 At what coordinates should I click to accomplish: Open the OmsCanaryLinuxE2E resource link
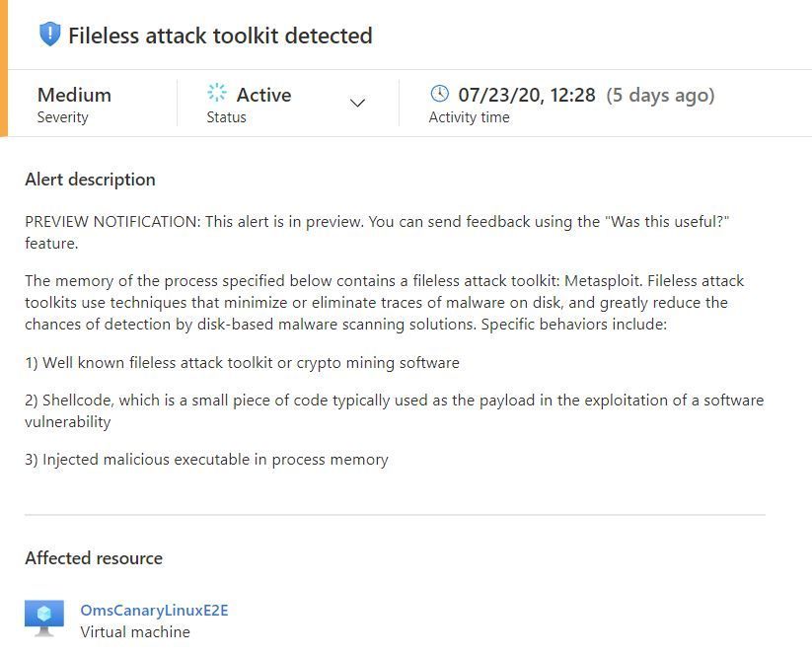(x=154, y=610)
